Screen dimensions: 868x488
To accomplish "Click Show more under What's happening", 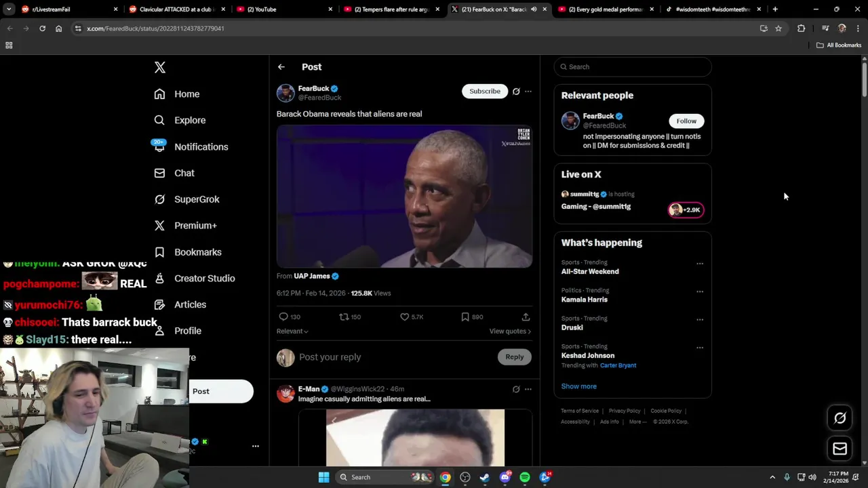I will click(x=578, y=386).
